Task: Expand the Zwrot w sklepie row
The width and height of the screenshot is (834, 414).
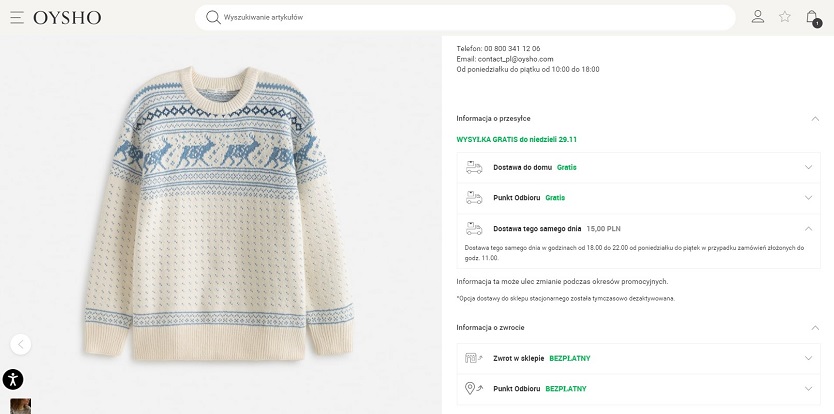Action: 808,358
